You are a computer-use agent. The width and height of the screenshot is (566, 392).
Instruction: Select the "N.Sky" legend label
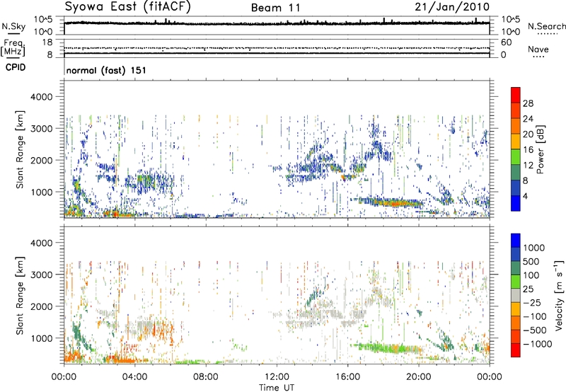13,26
